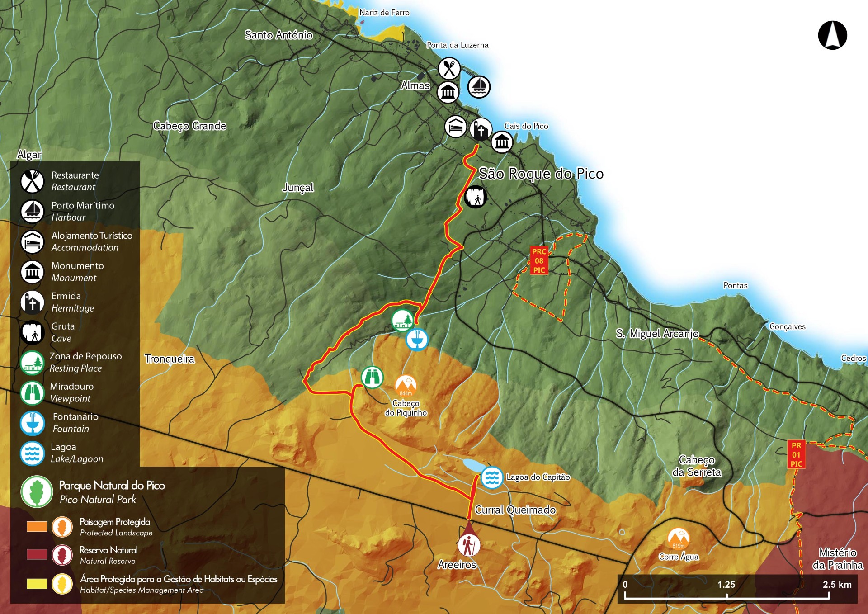Viewport: 868px width, 614px height.
Task: Click the fountain icon on the map trail
Action: 417,339
